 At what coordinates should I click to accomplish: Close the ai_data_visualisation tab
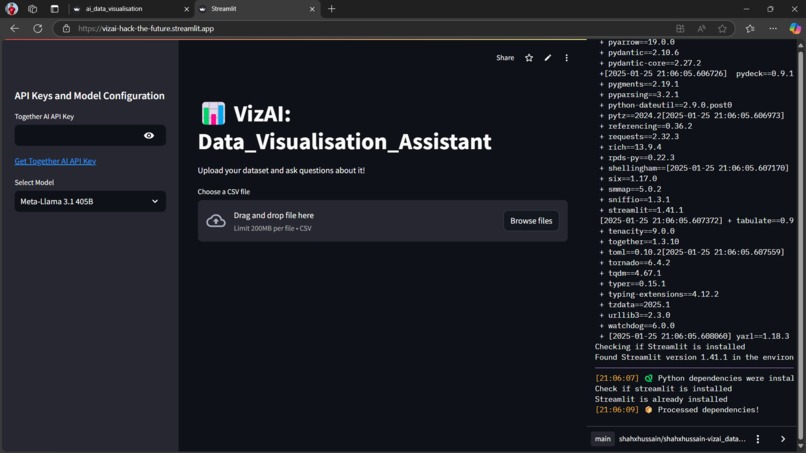pyautogui.click(x=187, y=9)
